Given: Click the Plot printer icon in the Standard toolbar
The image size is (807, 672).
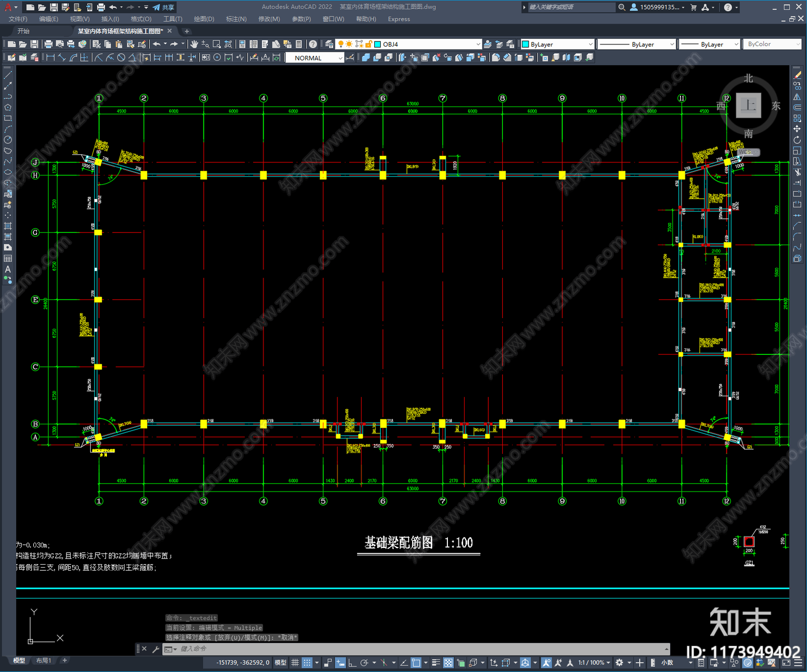Looking at the screenshot, I should (48, 44).
